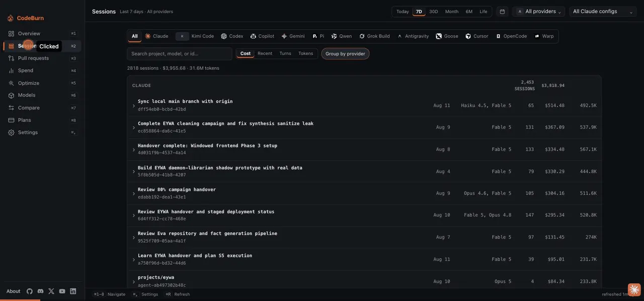This screenshot has height=301, width=644.
Task: Click the Antigravity provider icon
Action: pyautogui.click(x=400, y=36)
